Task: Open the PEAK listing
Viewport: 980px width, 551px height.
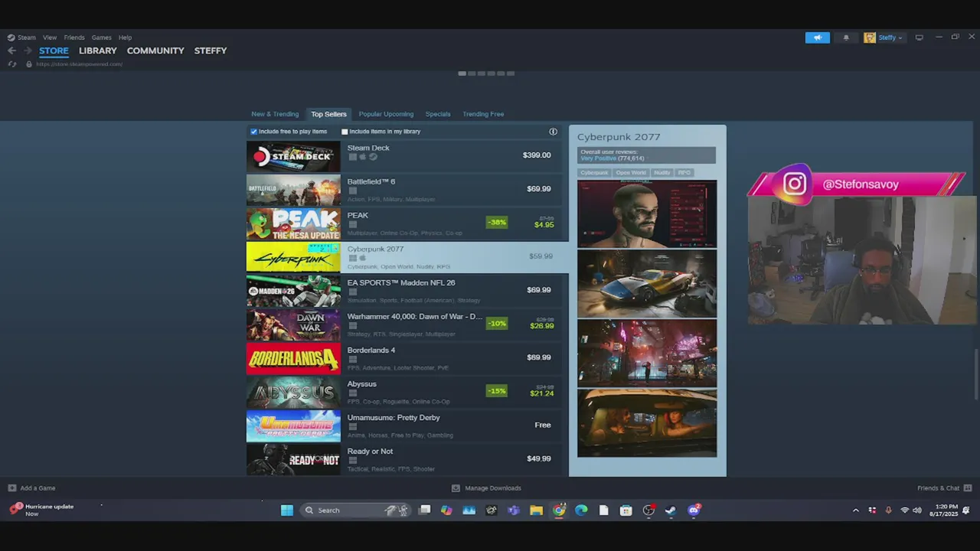Action: coord(403,223)
